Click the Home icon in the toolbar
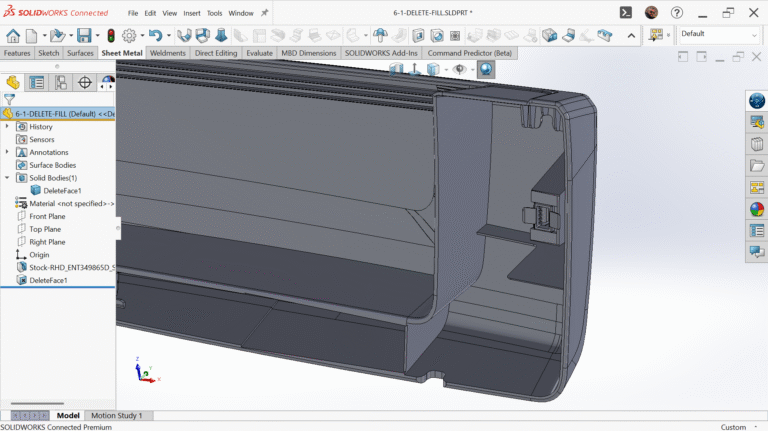This screenshot has height=431, width=768. coord(13,35)
